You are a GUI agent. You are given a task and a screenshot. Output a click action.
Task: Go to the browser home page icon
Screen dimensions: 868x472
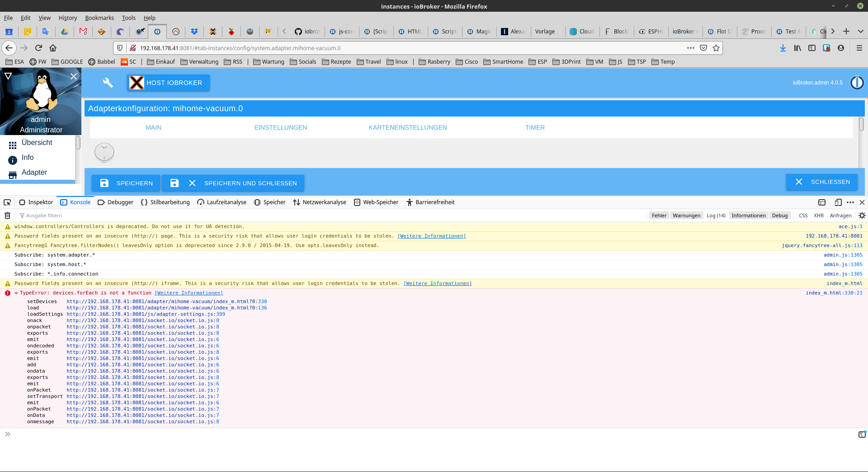(x=53, y=48)
